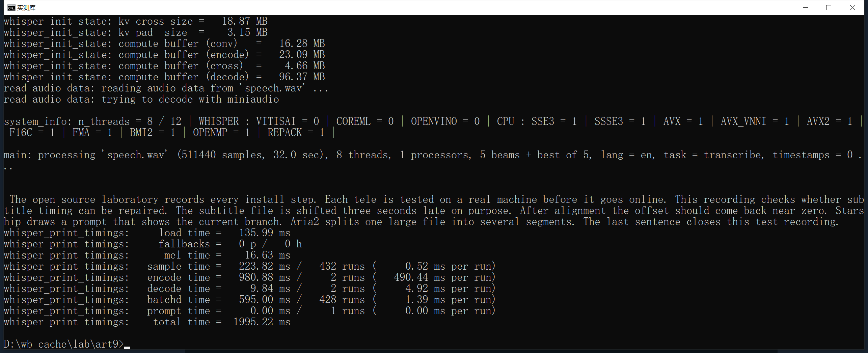This screenshot has height=353, width=868.
Task: Click the value '96.37 MB'
Action: click(x=302, y=77)
